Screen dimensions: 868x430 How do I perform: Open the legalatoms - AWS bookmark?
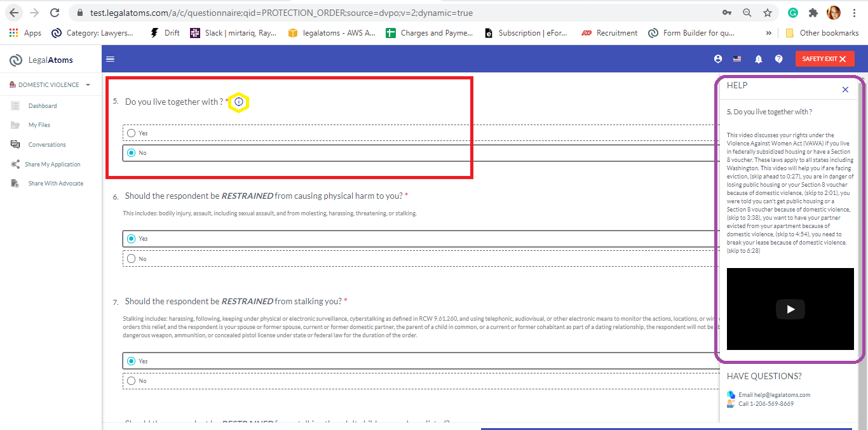pos(332,33)
